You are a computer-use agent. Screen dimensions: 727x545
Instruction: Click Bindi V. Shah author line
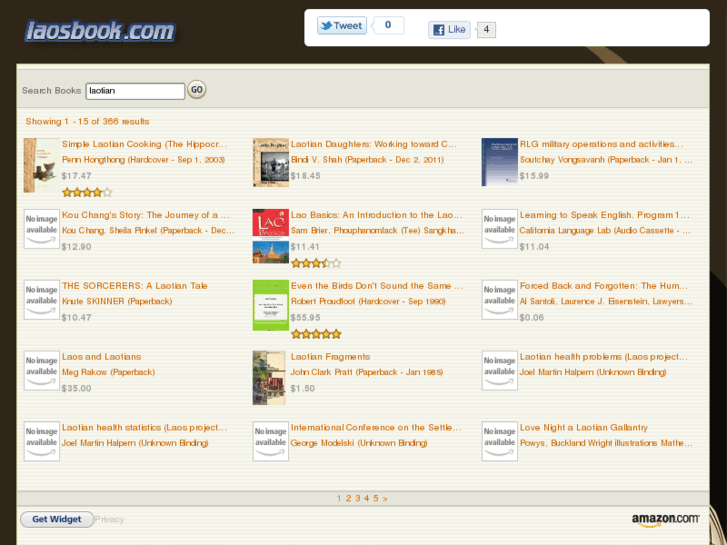click(x=367, y=160)
